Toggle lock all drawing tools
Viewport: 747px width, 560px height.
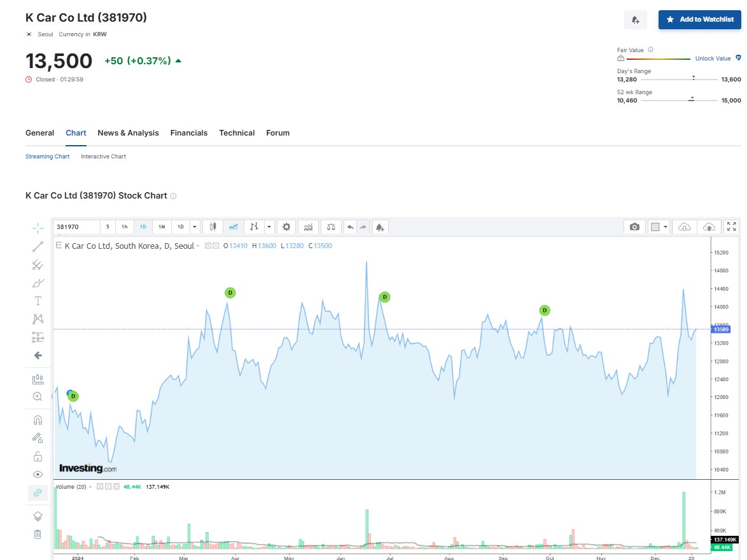38,456
